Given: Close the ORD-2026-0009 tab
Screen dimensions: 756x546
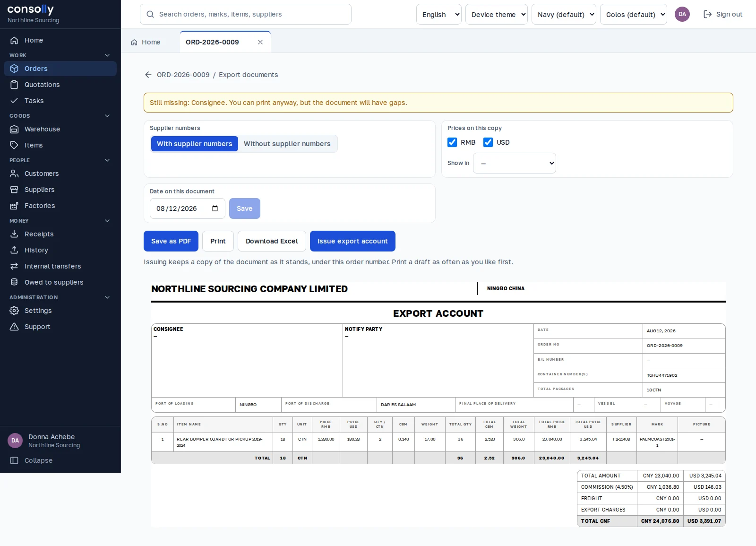Looking at the screenshot, I should (260, 42).
